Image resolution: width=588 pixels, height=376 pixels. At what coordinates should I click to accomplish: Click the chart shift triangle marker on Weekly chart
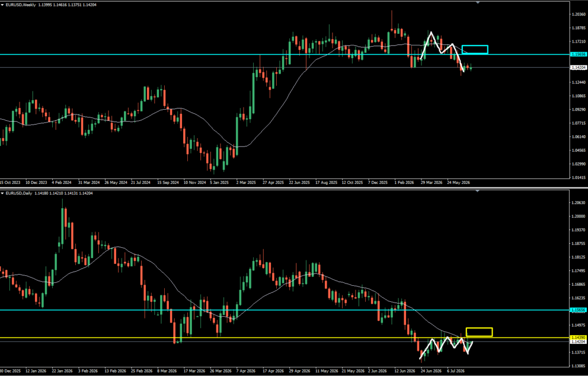coord(477,3)
